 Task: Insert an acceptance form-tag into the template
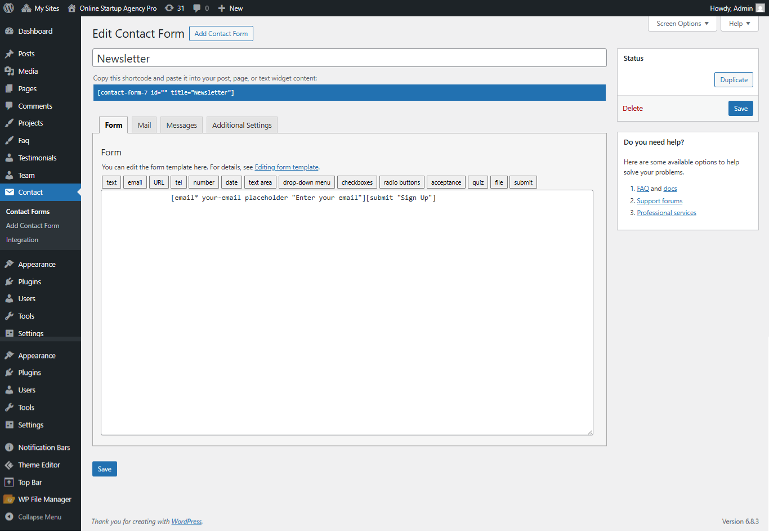coord(445,182)
